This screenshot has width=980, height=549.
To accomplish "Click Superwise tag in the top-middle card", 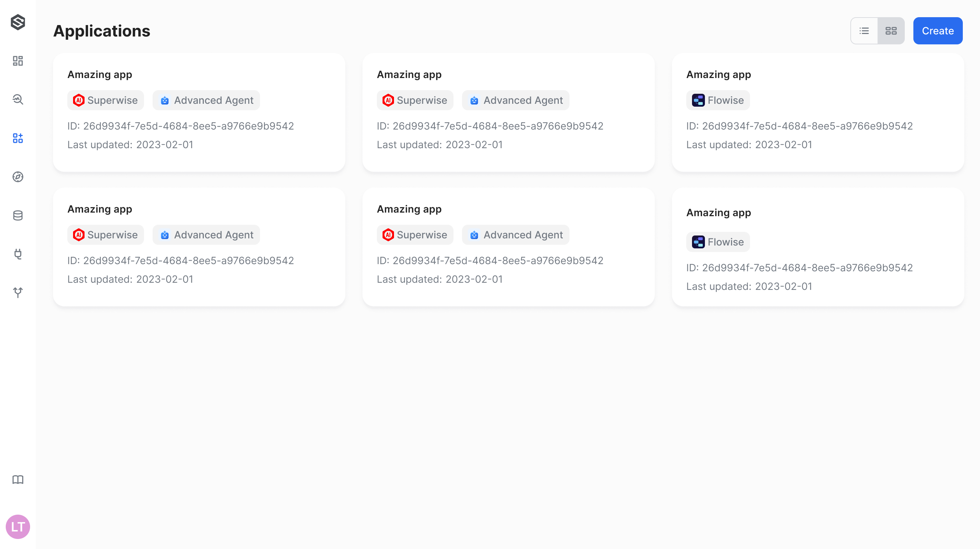I will tap(415, 100).
